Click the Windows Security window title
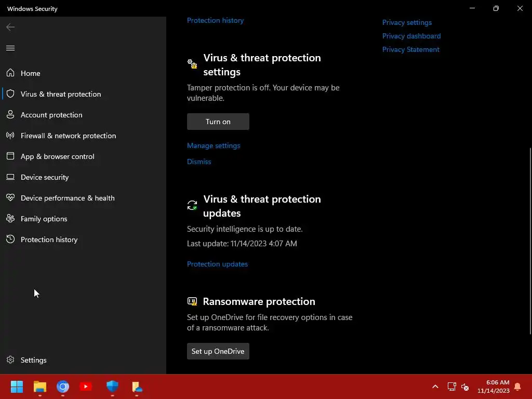Image resolution: width=532 pixels, height=399 pixels. (32, 9)
